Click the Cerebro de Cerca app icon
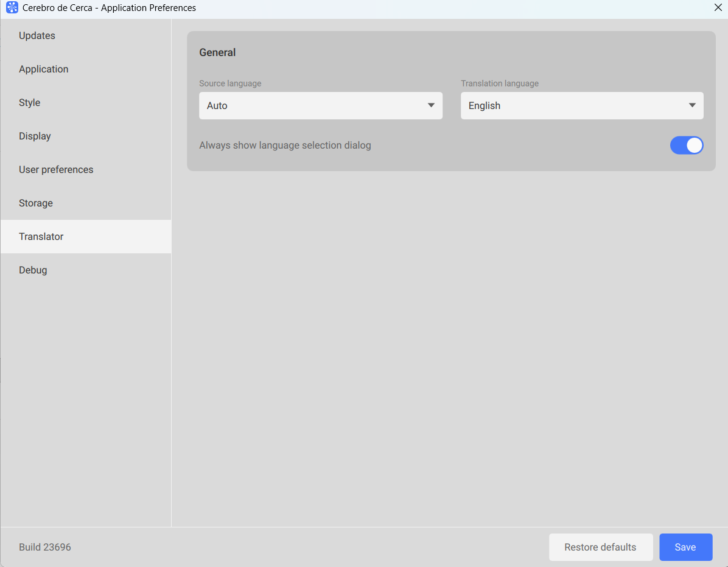This screenshot has width=728, height=567. (12, 8)
